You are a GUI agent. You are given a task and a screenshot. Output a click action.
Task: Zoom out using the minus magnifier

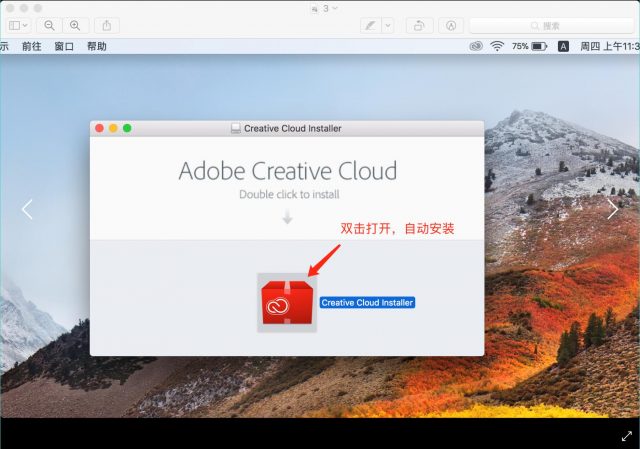(49, 26)
